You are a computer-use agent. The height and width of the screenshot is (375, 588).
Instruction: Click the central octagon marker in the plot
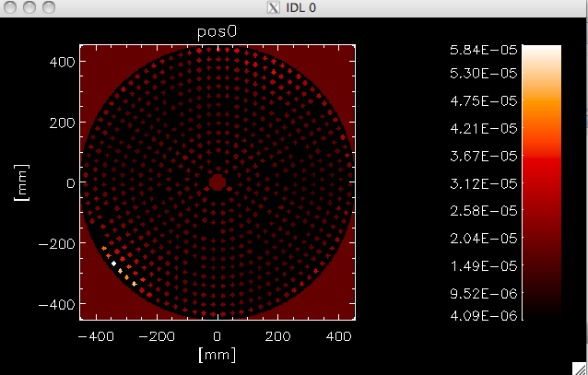coord(218,182)
